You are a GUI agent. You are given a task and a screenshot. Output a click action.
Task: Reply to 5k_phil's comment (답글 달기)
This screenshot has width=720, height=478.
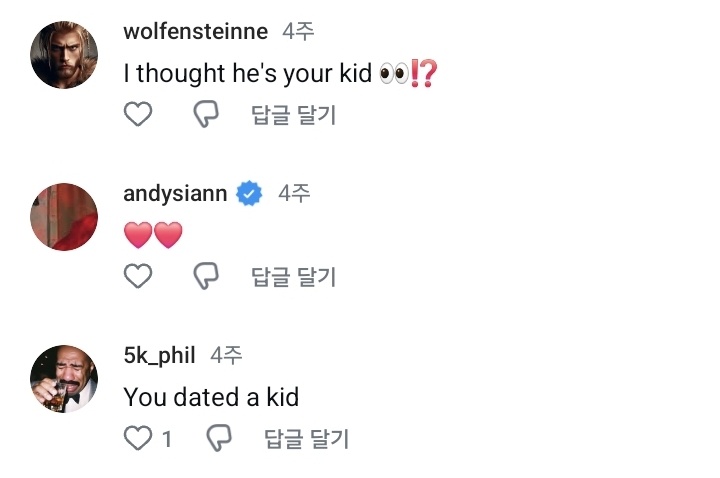coord(306,438)
